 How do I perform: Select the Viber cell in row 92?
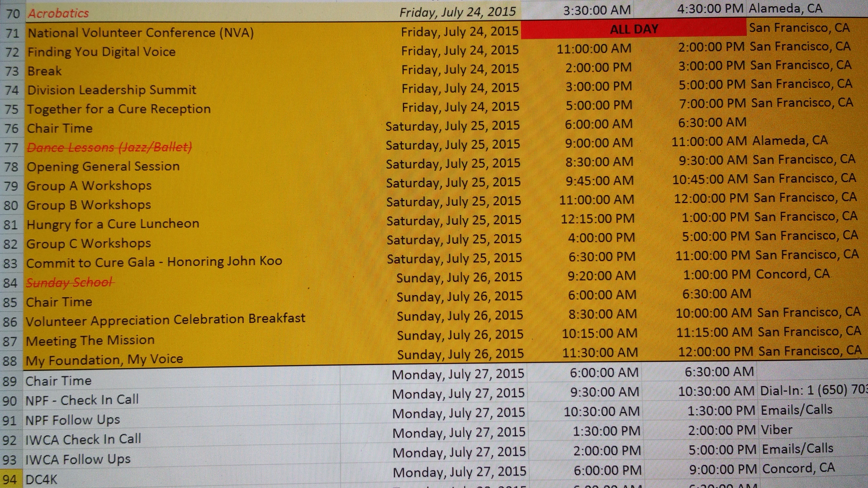point(776,430)
